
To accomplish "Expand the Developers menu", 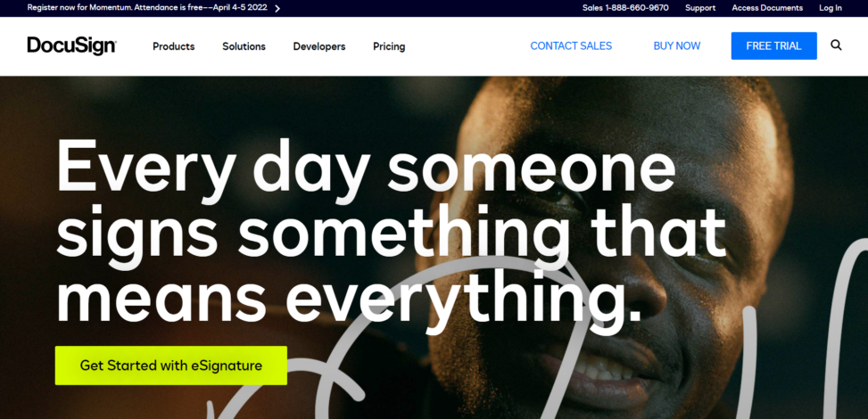I will 318,46.
